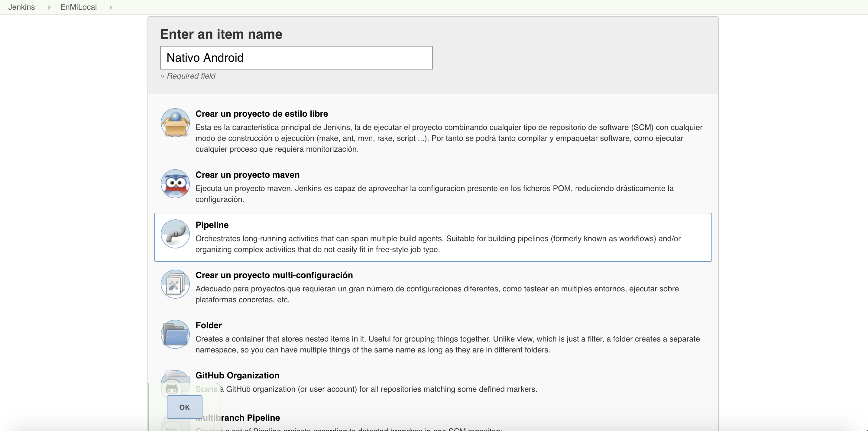Viewport: 868px width, 431px height.
Task: Confirm with the OK button
Action: coord(184,407)
